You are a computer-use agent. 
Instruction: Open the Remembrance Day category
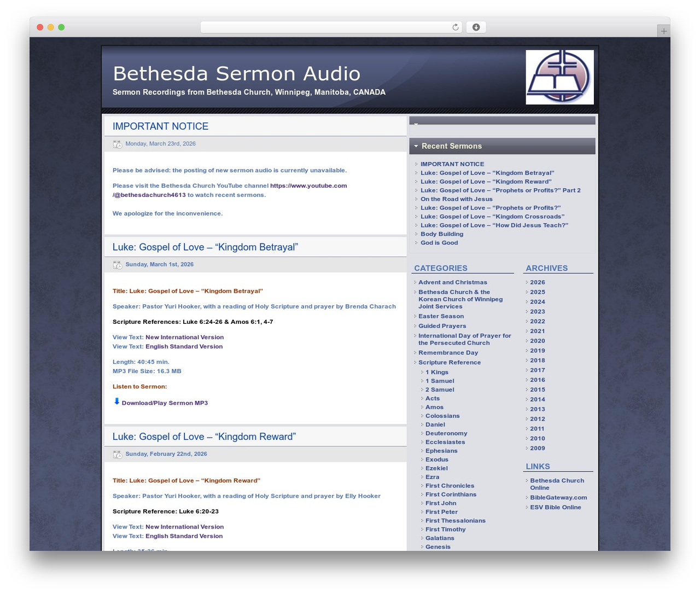tap(448, 353)
